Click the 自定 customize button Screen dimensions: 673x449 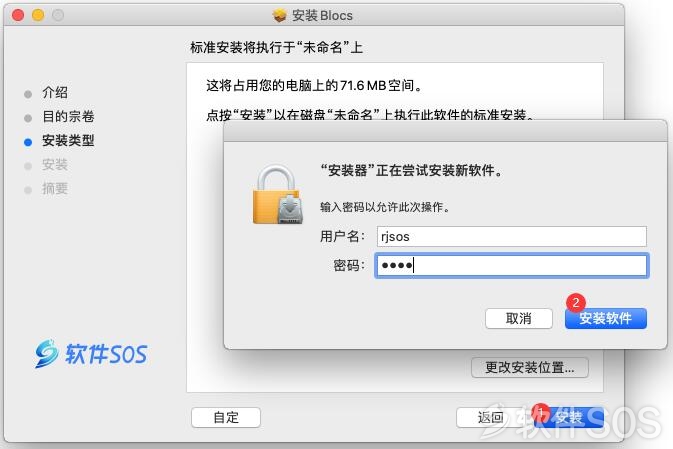pos(226,417)
